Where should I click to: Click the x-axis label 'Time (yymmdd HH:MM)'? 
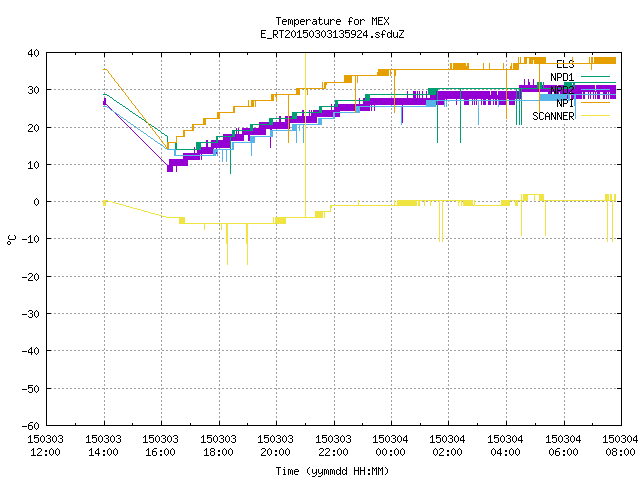(332, 471)
